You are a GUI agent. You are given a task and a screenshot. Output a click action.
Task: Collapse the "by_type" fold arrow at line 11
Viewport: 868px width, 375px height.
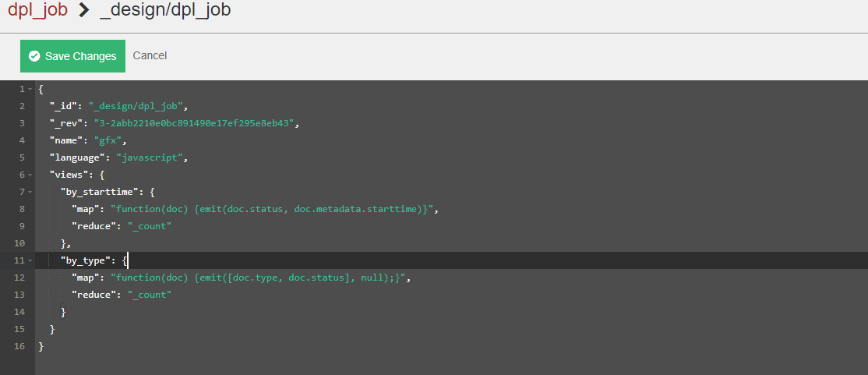30,261
